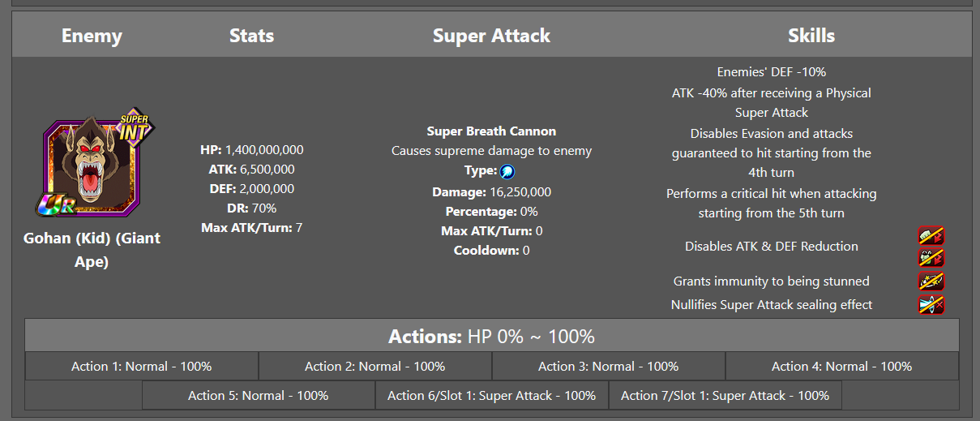980x421 pixels.
Task: Click the Enemy column header
Action: pyautogui.click(x=92, y=36)
